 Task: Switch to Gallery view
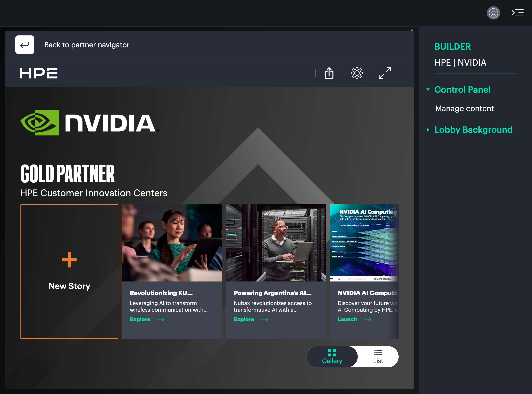click(332, 357)
